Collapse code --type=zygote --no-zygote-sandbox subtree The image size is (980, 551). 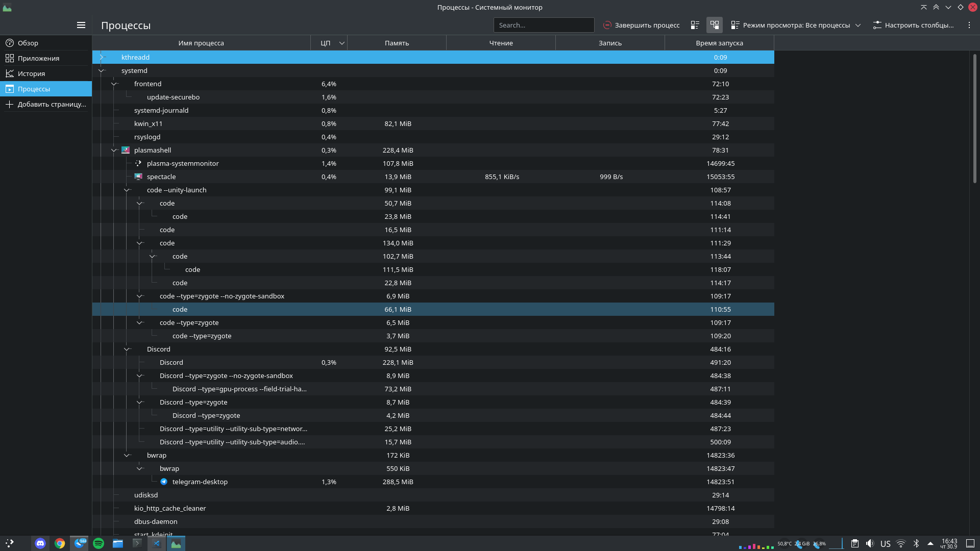(x=139, y=296)
